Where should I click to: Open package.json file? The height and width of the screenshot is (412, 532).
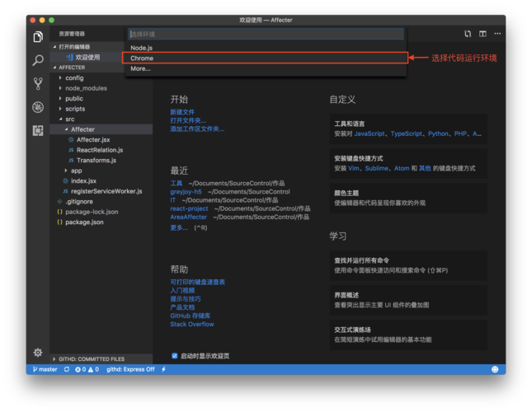pyautogui.click(x=84, y=222)
